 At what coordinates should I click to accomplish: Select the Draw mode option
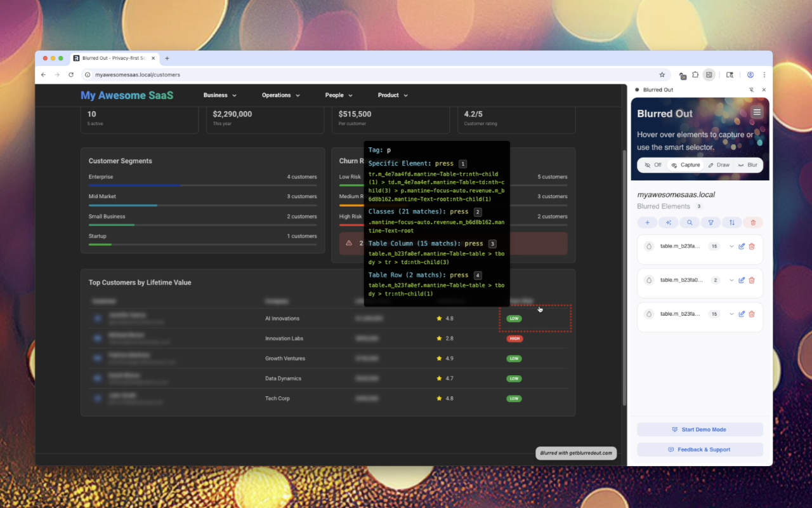[x=719, y=165]
